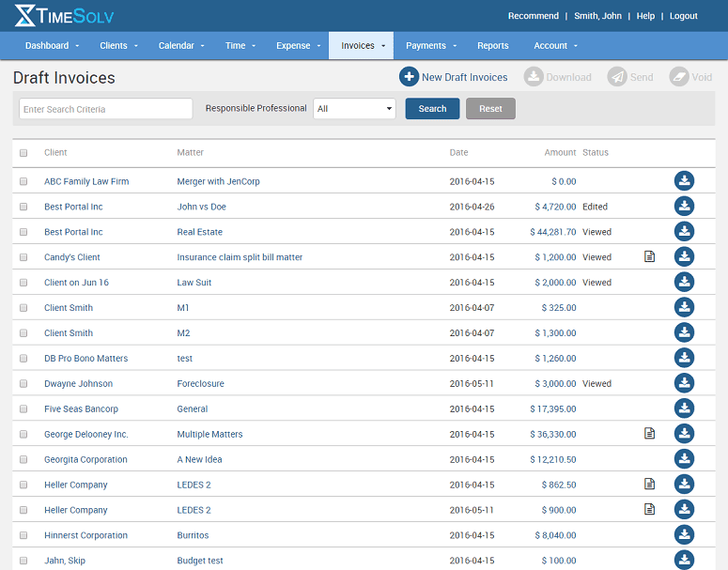The width and height of the screenshot is (728, 570).
Task: Expand the Clients menu
Action: point(119,45)
